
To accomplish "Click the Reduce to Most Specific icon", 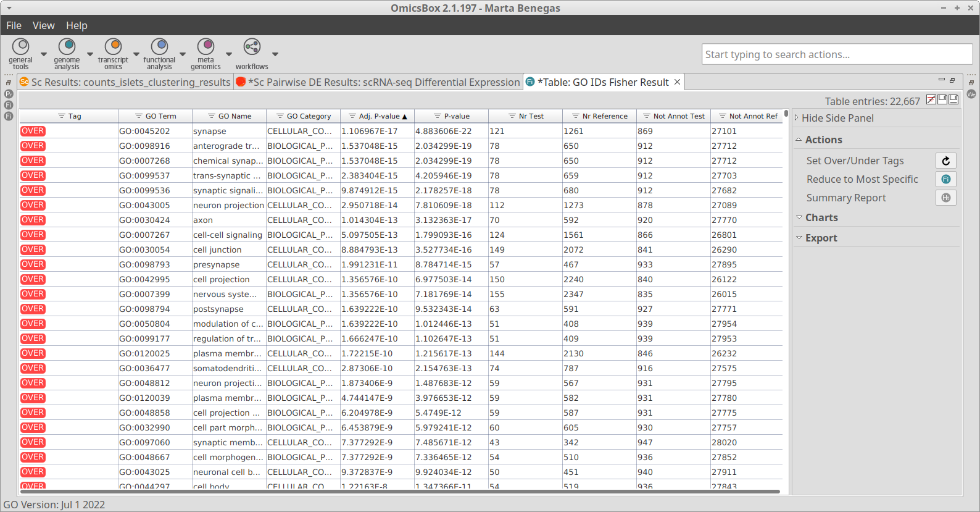I will (945, 179).
